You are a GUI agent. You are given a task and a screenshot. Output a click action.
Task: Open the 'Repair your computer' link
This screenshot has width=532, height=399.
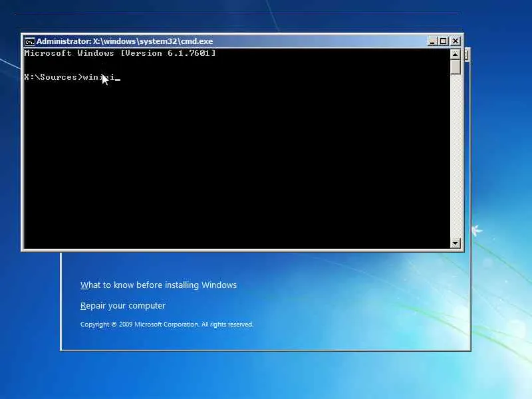[x=123, y=306]
